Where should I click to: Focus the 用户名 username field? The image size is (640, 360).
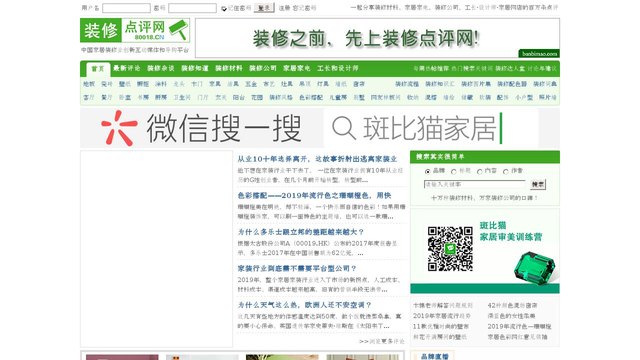tap(126, 8)
